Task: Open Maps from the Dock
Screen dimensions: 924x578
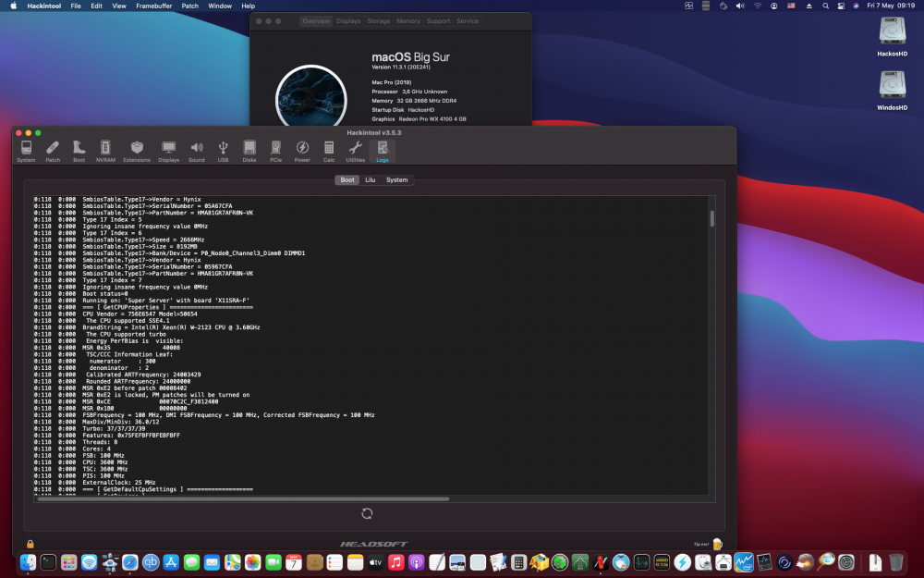Action: click(x=232, y=562)
